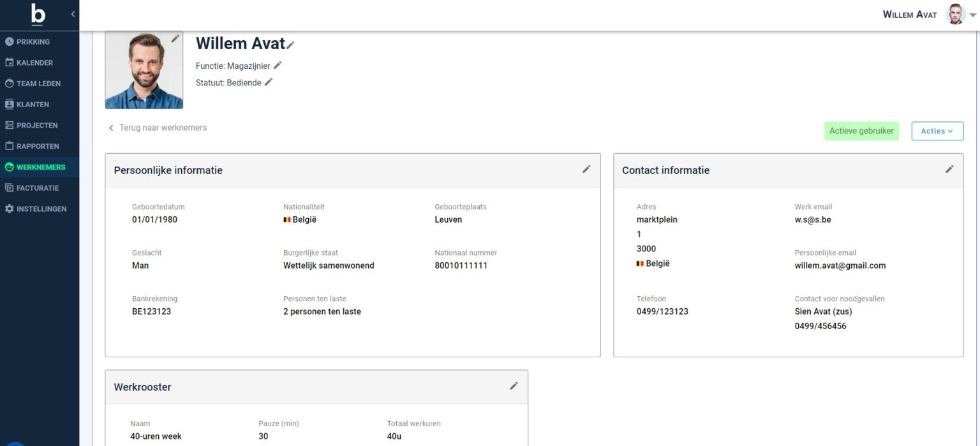This screenshot has width=980, height=446.
Task: Expand the user menu next to Willem Avat
Action: pos(972,14)
